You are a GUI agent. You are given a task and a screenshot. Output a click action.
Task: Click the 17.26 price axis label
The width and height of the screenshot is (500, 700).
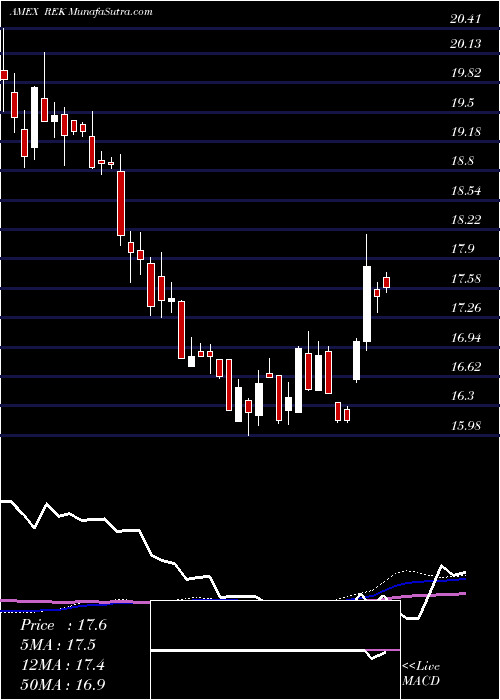tap(467, 308)
